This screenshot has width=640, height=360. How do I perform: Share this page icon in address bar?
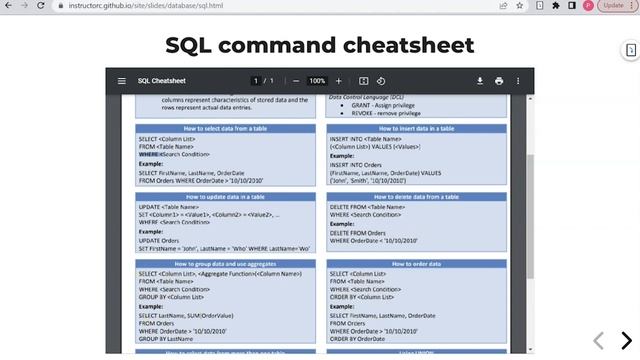tap(503, 6)
